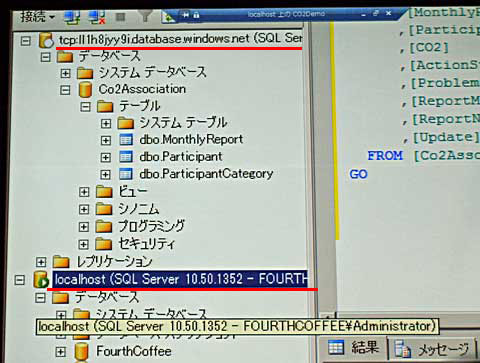Click the FourthCoffee database icon

(82, 352)
